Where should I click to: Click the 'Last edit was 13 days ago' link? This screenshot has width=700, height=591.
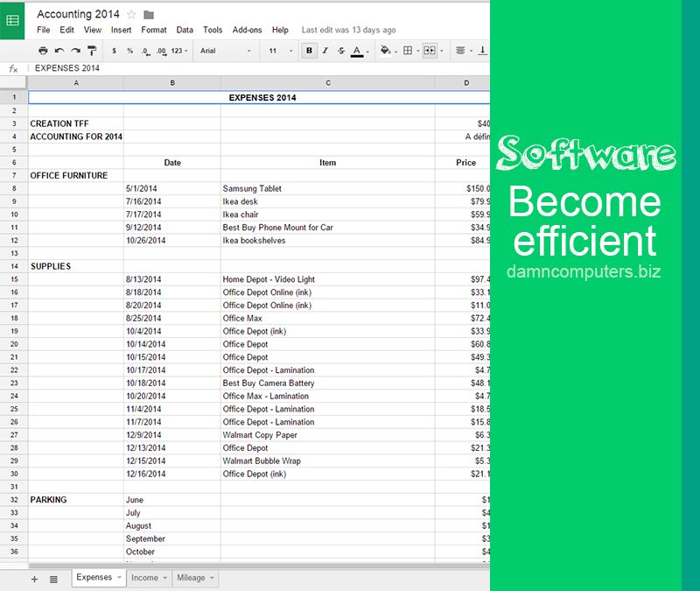[348, 30]
